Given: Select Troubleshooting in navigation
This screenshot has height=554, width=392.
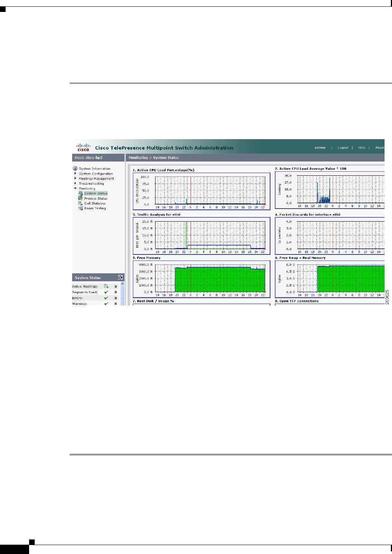Looking at the screenshot, I should [91, 184].
